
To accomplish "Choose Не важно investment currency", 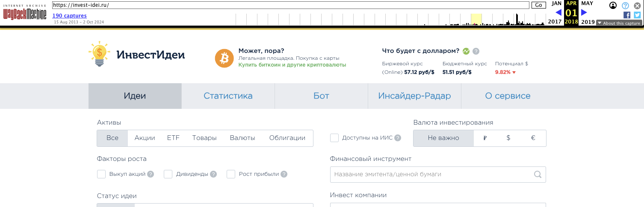I will pos(443,138).
